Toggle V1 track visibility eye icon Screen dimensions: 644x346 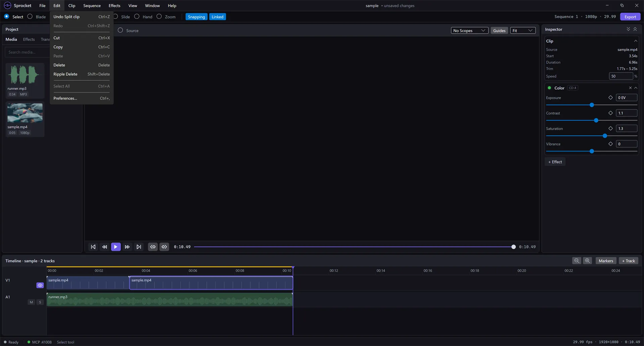click(x=40, y=285)
